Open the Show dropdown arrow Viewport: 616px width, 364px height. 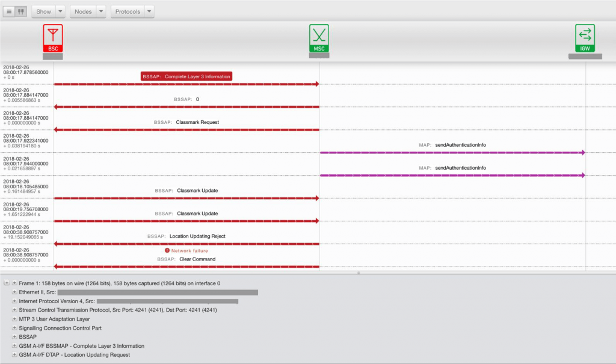[x=60, y=11]
